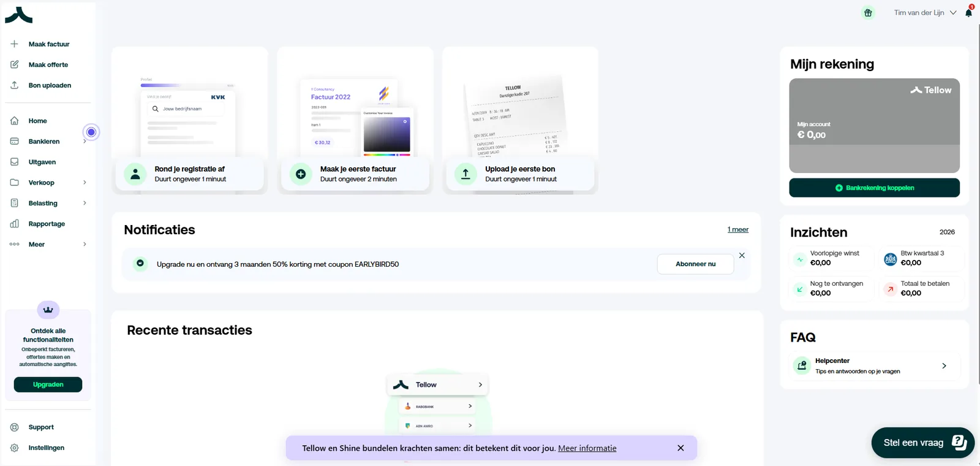The height and width of the screenshot is (466, 980).
Task: Click the Recente transacties heading
Action: [189, 330]
